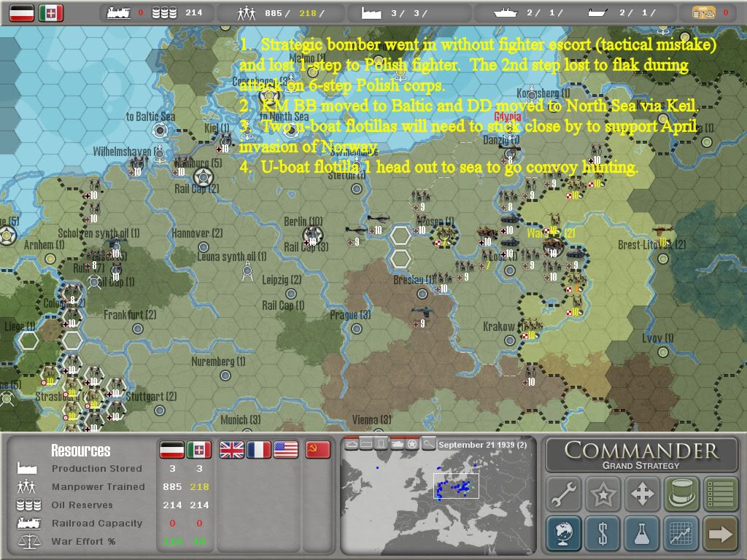Click the wrench options button

pyautogui.click(x=564, y=494)
